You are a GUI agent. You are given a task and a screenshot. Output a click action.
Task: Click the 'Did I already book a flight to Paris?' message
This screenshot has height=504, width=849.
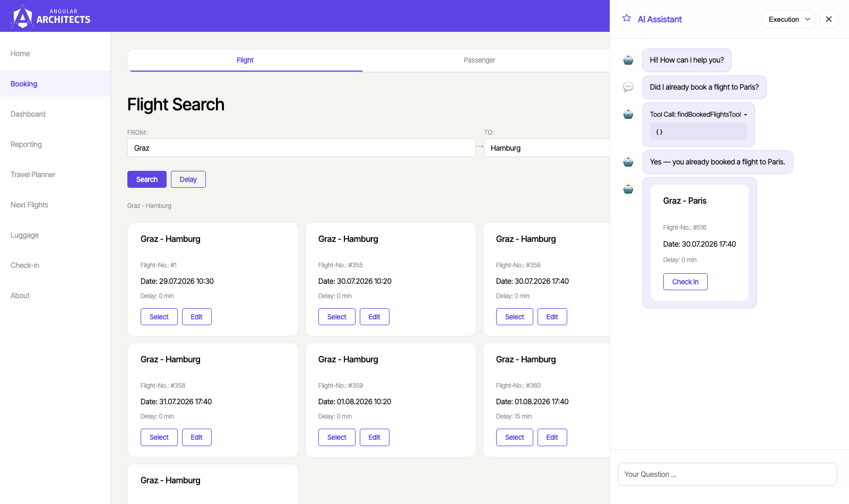(x=704, y=87)
